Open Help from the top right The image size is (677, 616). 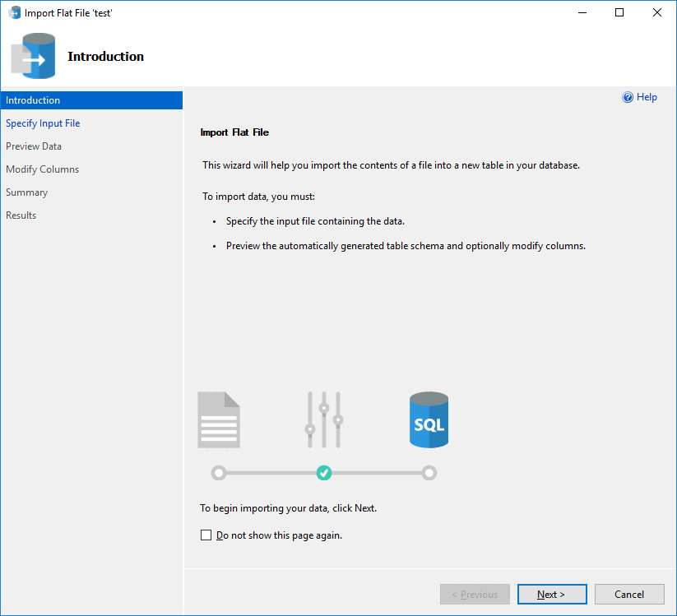click(x=640, y=96)
